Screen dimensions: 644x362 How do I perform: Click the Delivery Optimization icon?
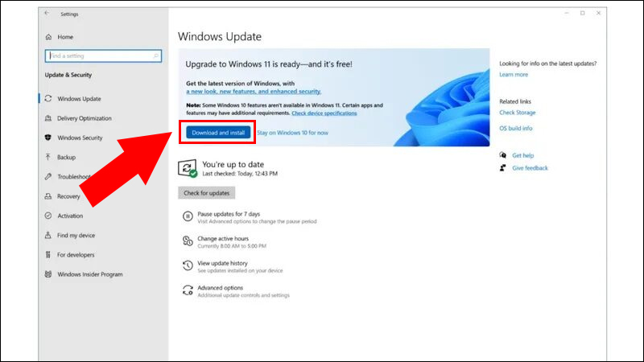click(x=48, y=118)
